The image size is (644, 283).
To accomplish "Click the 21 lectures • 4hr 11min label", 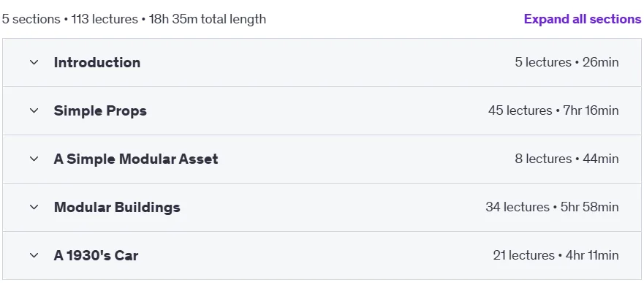I will click(x=556, y=255).
